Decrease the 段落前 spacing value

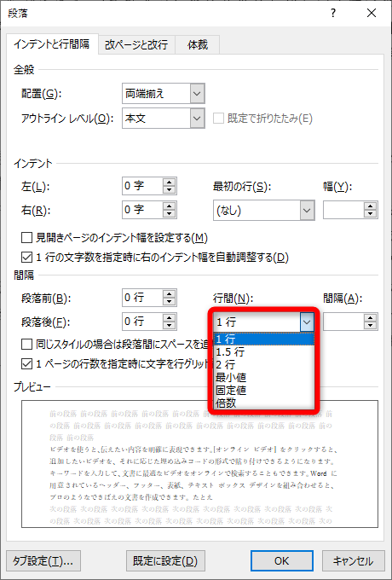click(x=170, y=301)
